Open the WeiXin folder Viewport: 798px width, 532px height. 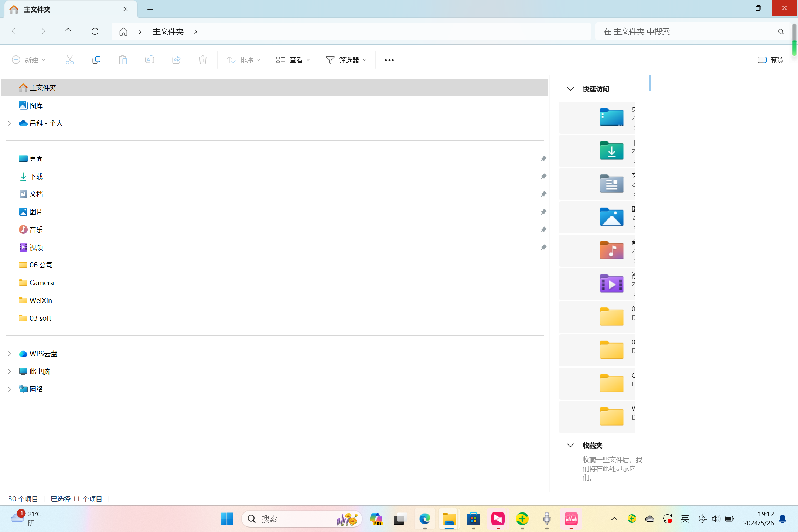point(41,300)
